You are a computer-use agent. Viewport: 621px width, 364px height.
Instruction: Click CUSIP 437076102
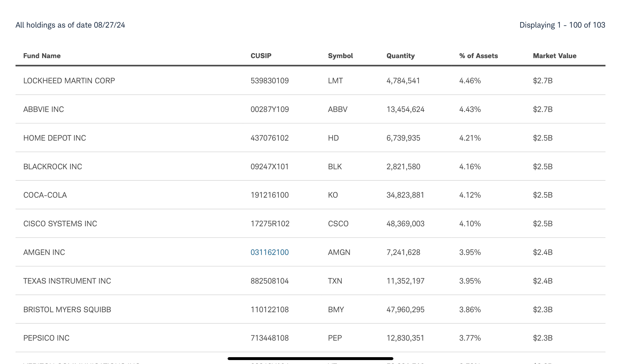click(x=269, y=138)
